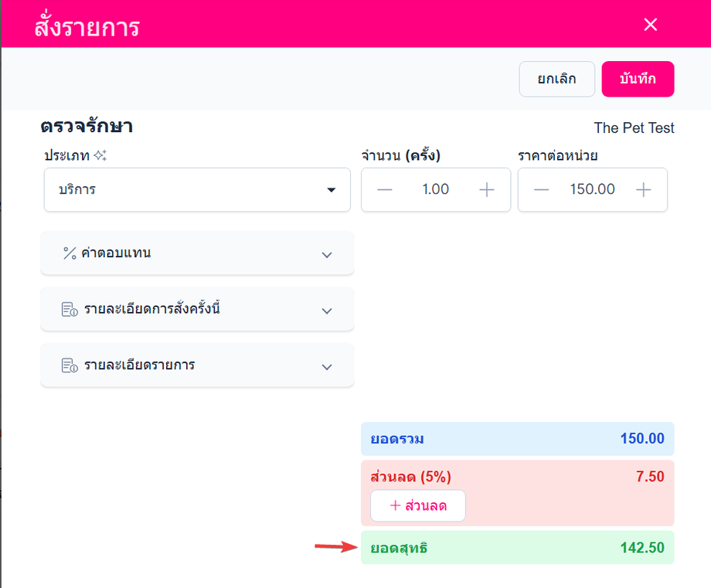This screenshot has width=711, height=588.
Task: Click the ยกเลิก cancel button
Action: pyautogui.click(x=556, y=79)
